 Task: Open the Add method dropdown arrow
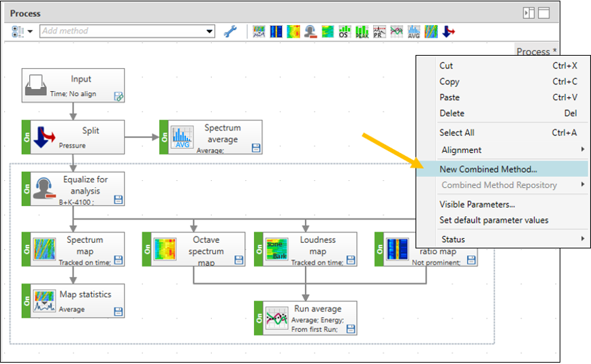210,31
